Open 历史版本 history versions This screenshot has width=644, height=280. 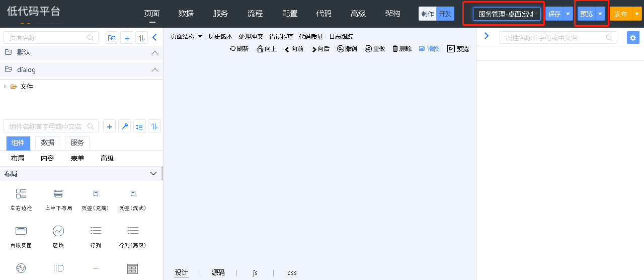tap(220, 37)
